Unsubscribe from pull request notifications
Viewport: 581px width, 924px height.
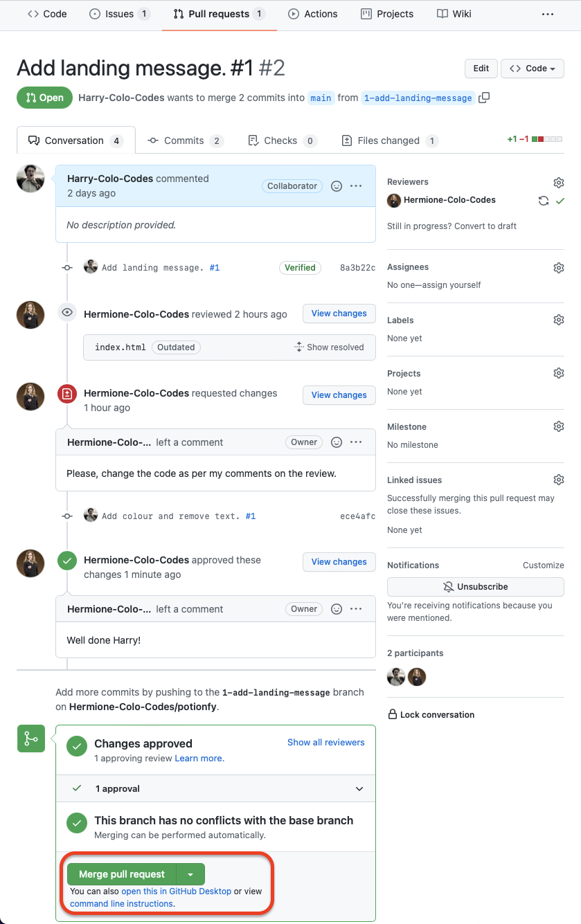pyautogui.click(x=475, y=587)
